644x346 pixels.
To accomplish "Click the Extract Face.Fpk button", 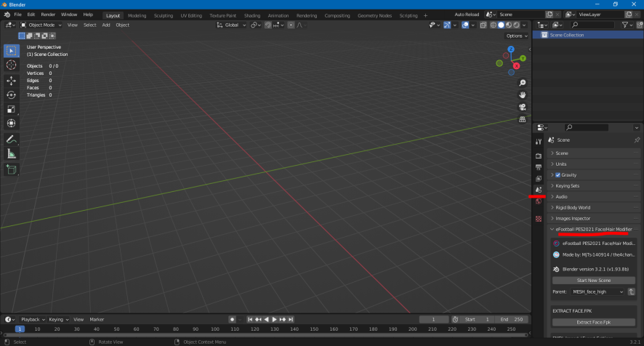I will pyautogui.click(x=593, y=322).
